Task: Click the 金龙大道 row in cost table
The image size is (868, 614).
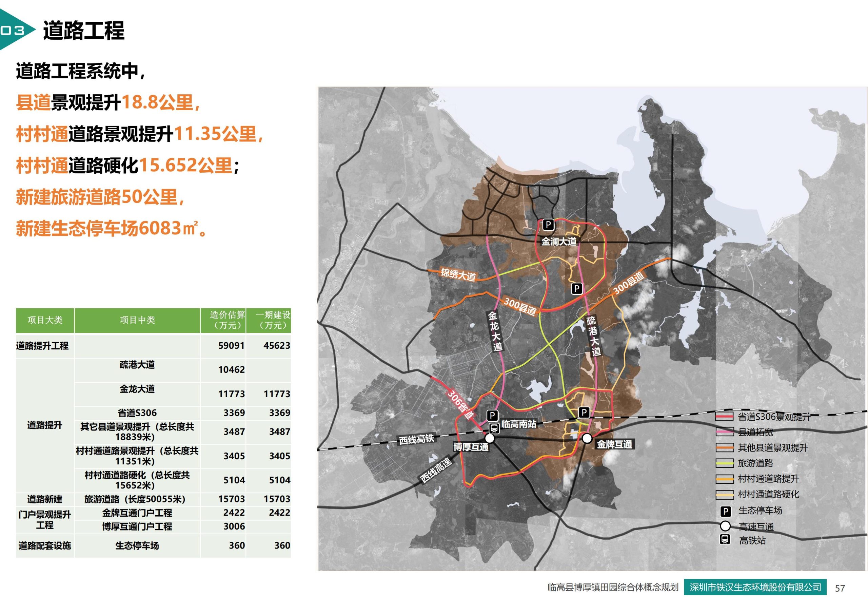Action: (x=137, y=389)
